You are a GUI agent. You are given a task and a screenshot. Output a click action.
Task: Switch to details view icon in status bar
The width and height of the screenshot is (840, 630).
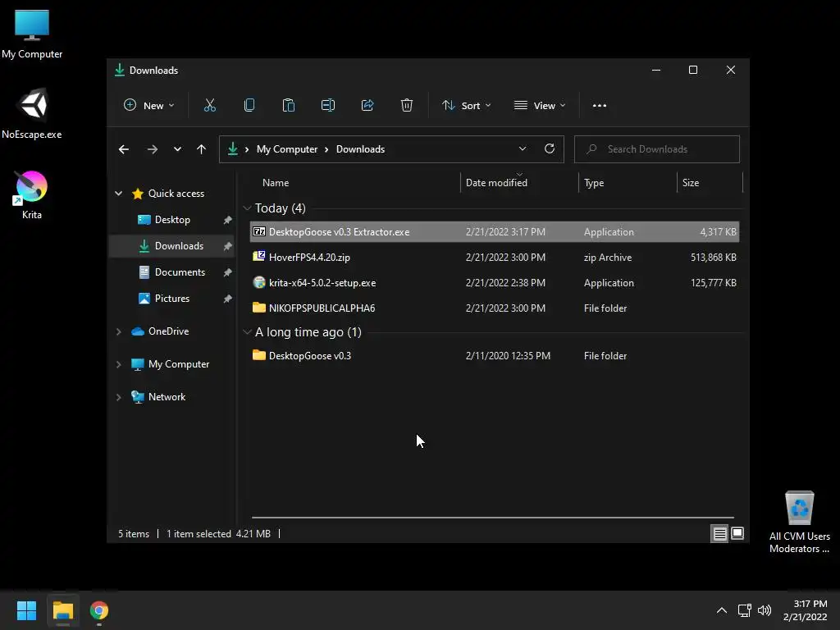pos(719,533)
